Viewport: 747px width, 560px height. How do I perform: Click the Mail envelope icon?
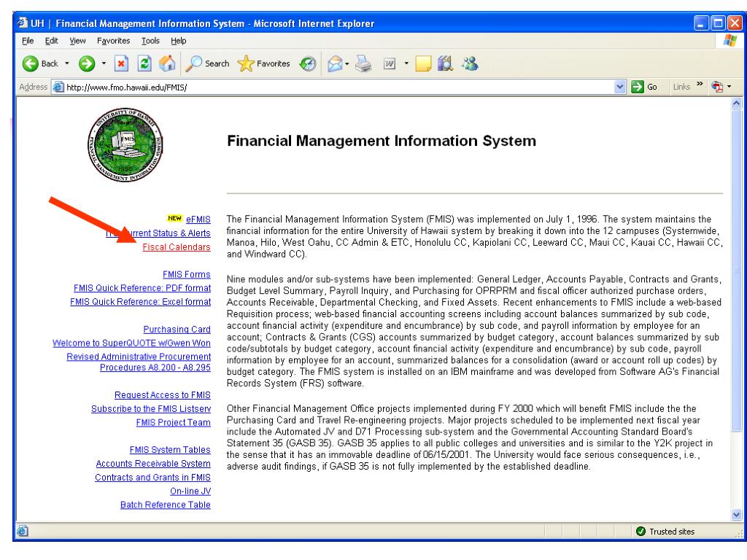click(335, 63)
